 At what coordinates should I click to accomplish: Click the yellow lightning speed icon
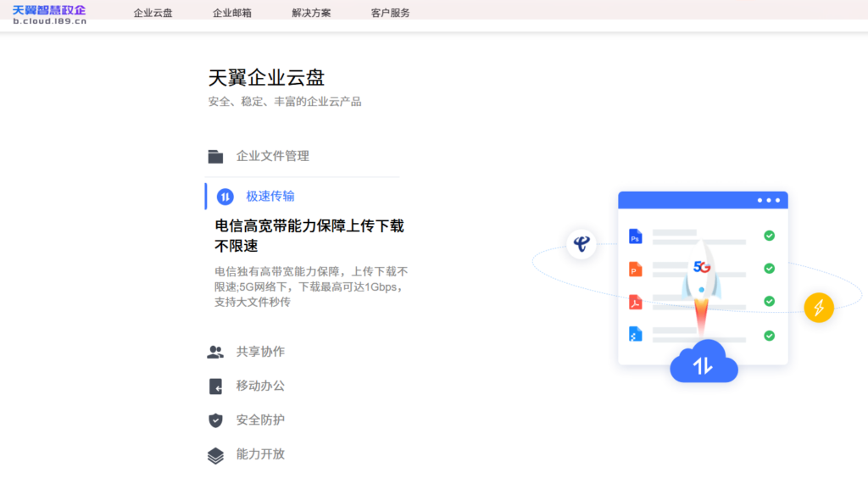[x=819, y=308]
